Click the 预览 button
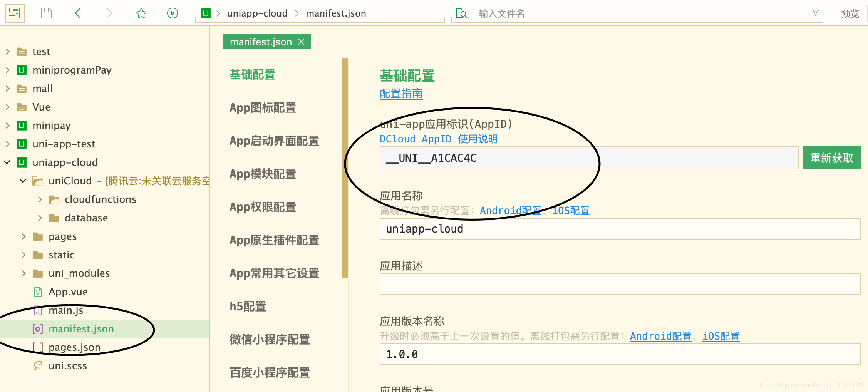The height and width of the screenshot is (392, 868). click(x=850, y=13)
